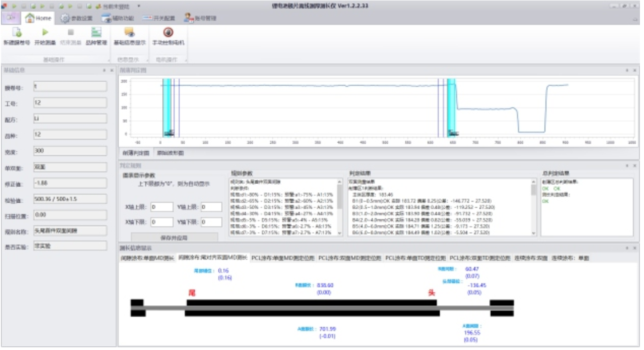Image resolution: width=644 pixels, height=350 pixels.
Task: Click the X轴上限 input field
Action: point(162,207)
